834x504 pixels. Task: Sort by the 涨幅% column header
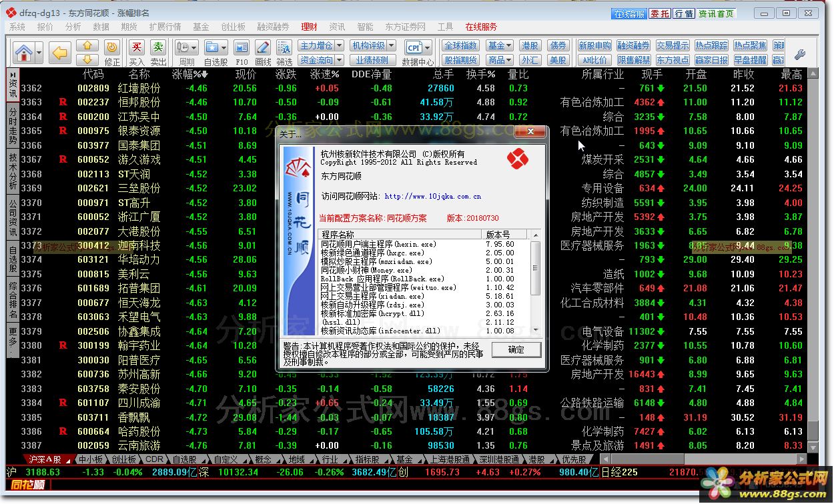(190, 74)
